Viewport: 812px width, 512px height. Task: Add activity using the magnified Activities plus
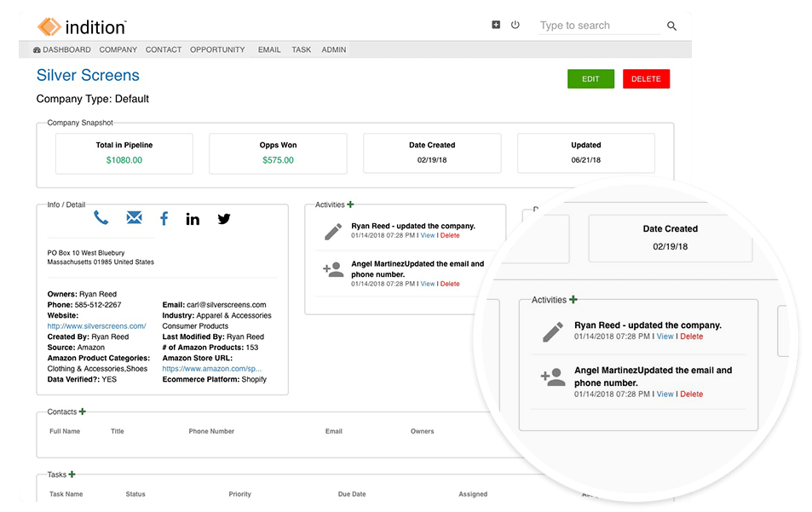click(573, 299)
